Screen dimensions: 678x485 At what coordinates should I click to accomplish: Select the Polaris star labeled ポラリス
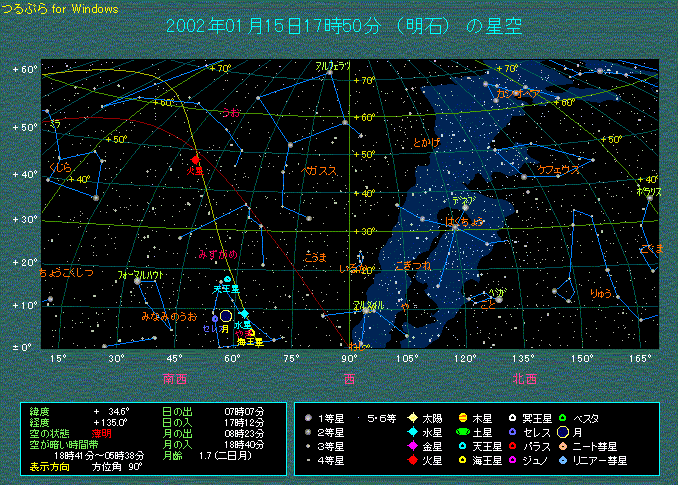click(x=649, y=198)
